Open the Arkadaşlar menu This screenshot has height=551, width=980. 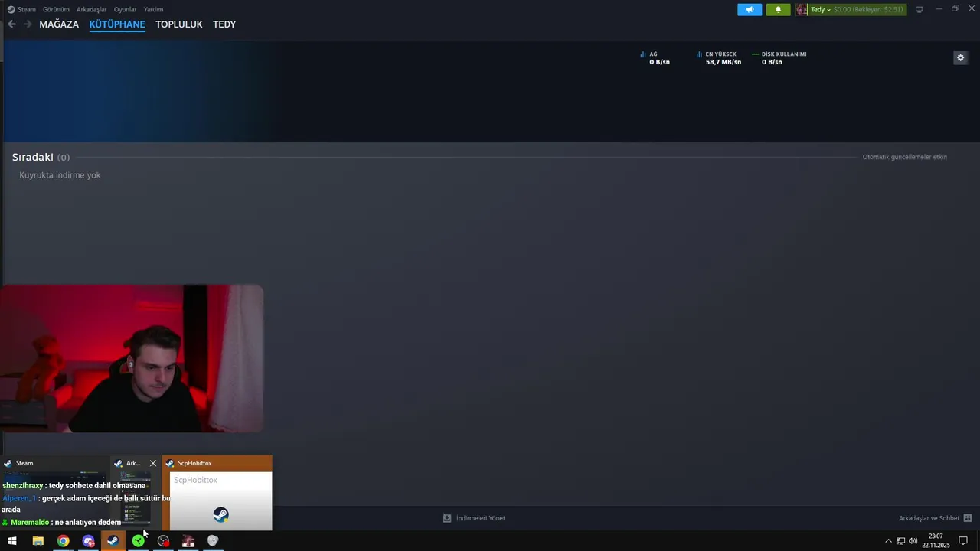(91, 9)
